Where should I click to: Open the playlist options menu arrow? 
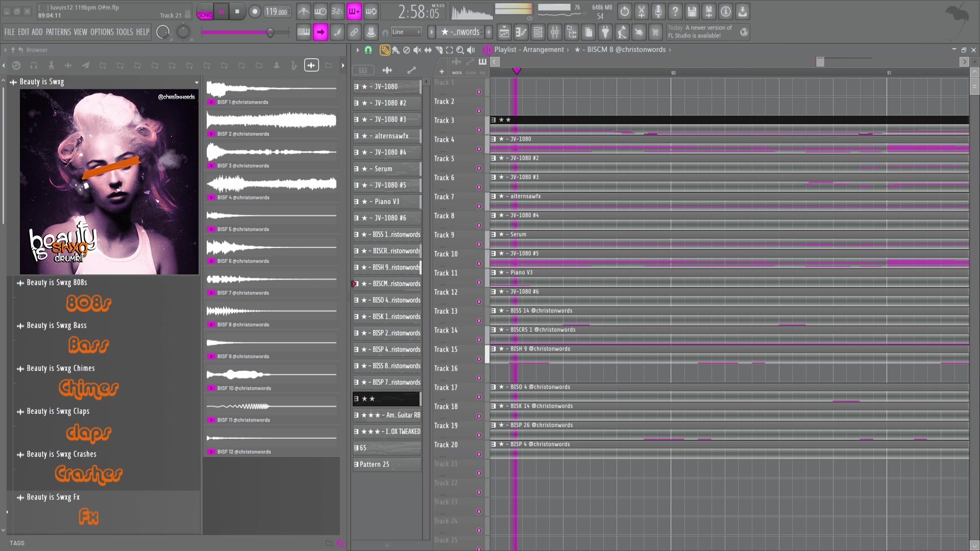coord(357,50)
